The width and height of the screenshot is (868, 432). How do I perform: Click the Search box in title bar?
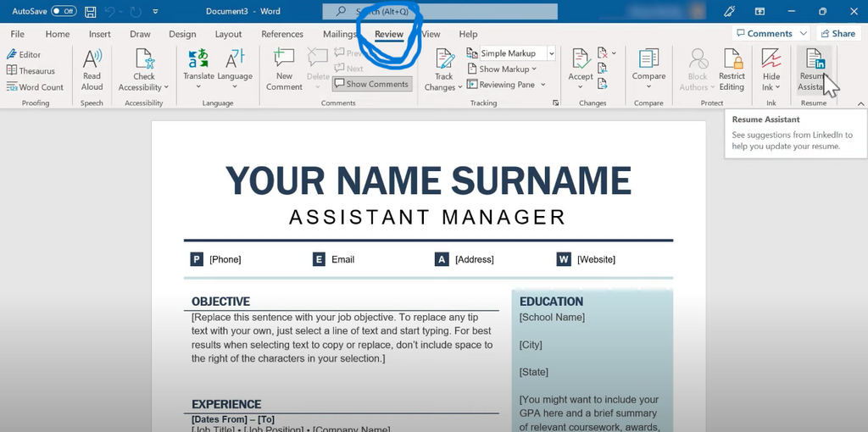(440, 12)
